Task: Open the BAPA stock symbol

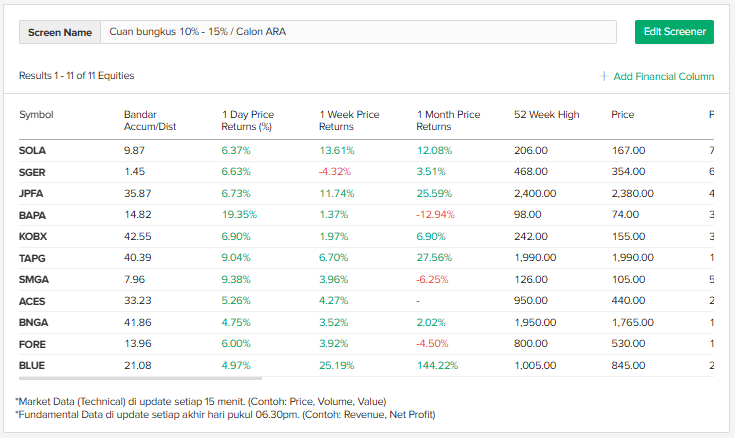Action: tap(32, 215)
